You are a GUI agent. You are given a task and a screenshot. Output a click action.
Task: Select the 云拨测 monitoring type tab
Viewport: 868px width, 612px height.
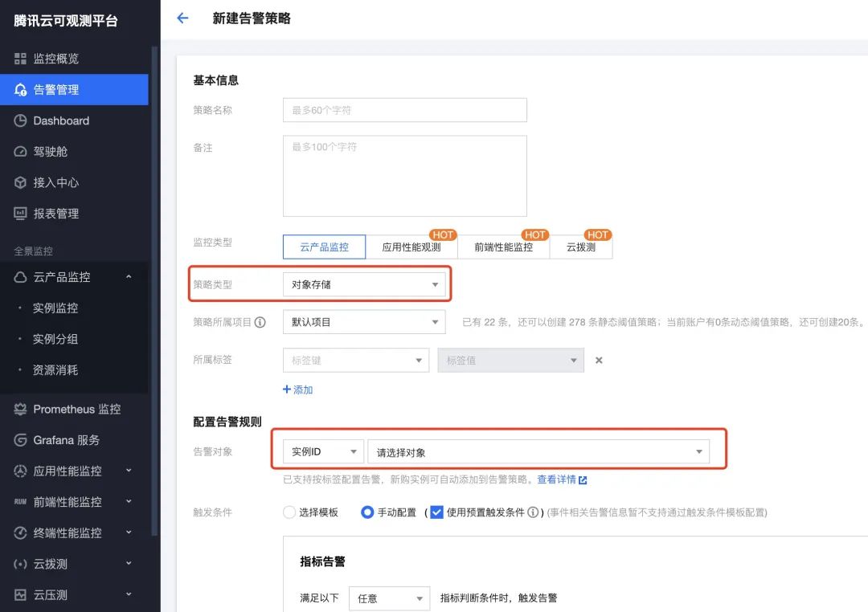(x=581, y=247)
